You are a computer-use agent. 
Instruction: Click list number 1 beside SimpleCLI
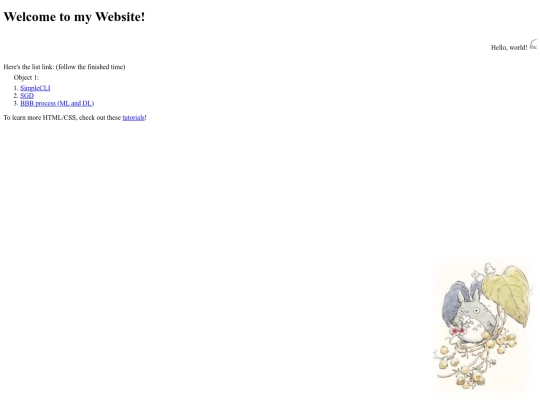[16, 88]
